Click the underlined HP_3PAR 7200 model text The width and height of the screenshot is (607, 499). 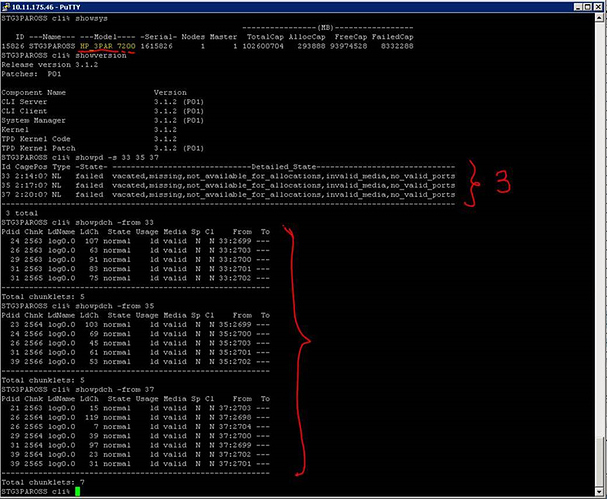pyautogui.click(x=108, y=46)
